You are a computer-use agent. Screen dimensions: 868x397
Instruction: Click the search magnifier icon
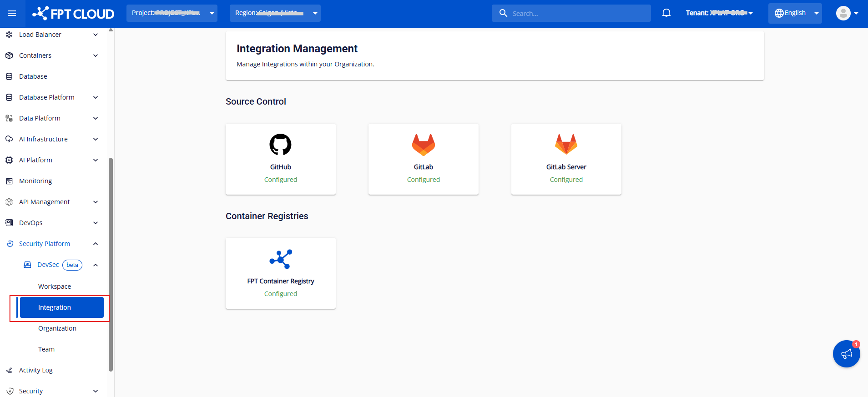click(x=503, y=13)
